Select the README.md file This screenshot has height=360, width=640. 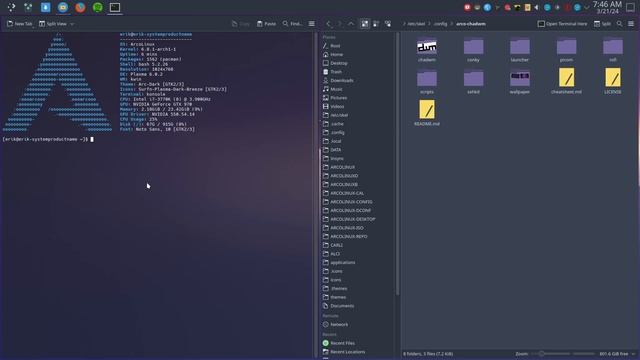(427, 113)
